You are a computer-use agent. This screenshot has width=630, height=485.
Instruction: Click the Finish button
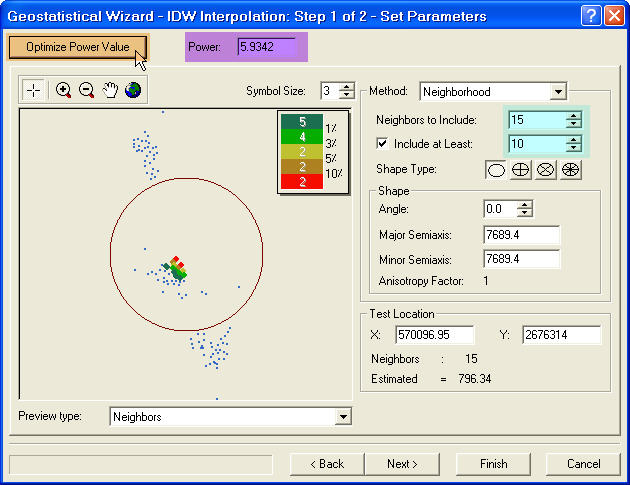(494, 464)
